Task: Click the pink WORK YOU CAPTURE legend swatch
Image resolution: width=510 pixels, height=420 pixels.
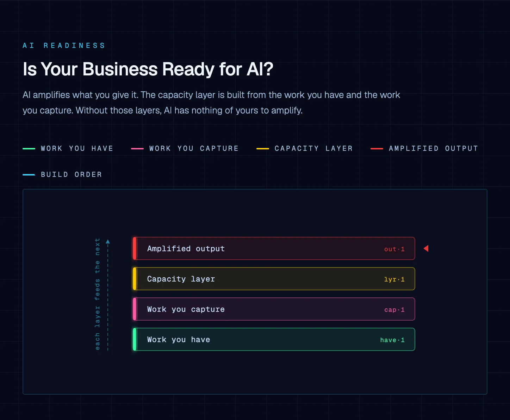Action: pyautogui.click(x=137, y=149)
